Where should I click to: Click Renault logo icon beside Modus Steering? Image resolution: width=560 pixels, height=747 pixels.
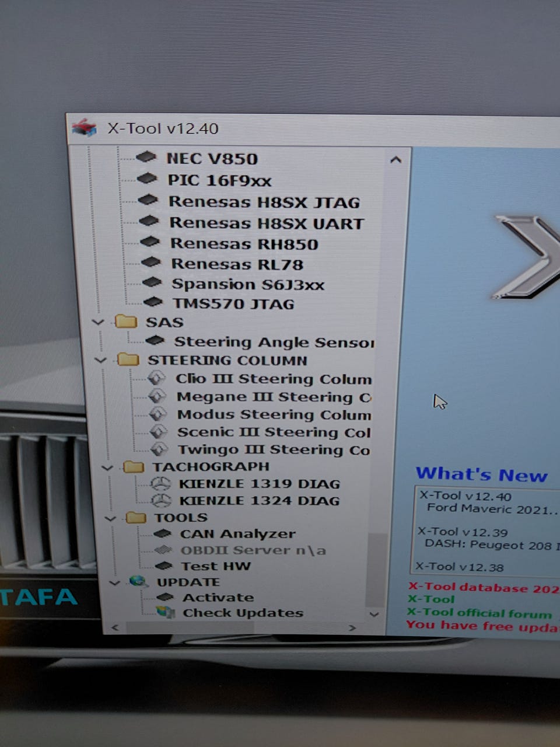158,414
